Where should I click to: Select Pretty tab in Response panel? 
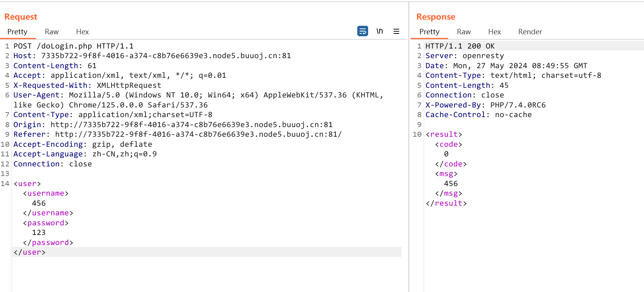[429, 32]
